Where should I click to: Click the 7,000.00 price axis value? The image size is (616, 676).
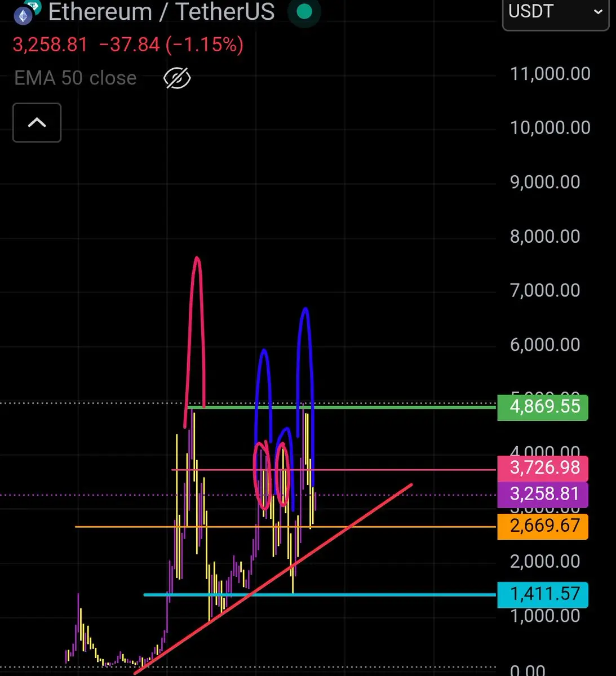point(545,290)
